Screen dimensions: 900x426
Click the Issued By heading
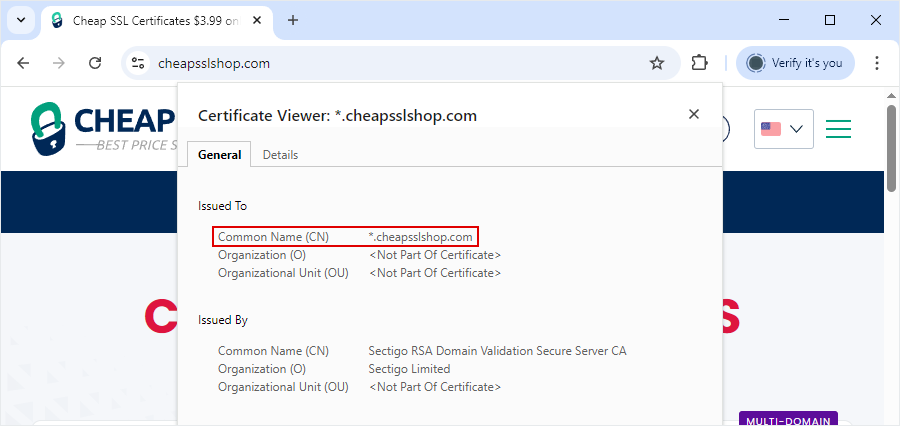[x=223, y=320]
